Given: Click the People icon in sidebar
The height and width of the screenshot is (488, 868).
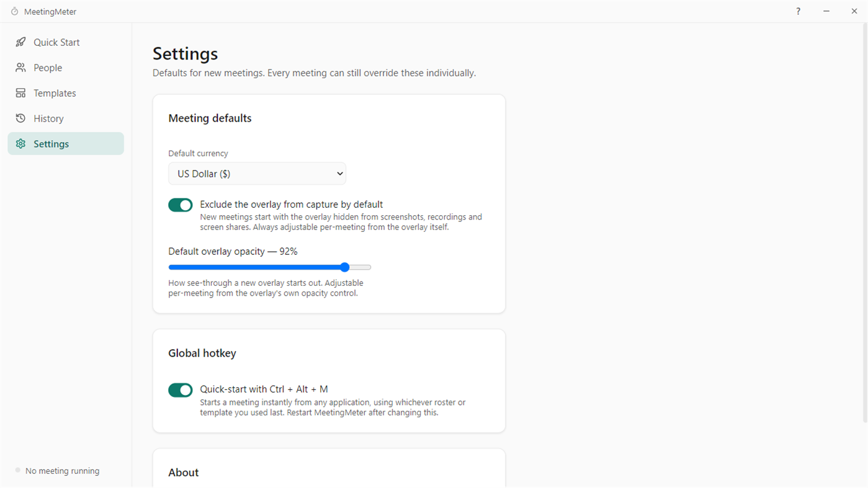Looking at the screenshot, I should (x=20, y=68).
